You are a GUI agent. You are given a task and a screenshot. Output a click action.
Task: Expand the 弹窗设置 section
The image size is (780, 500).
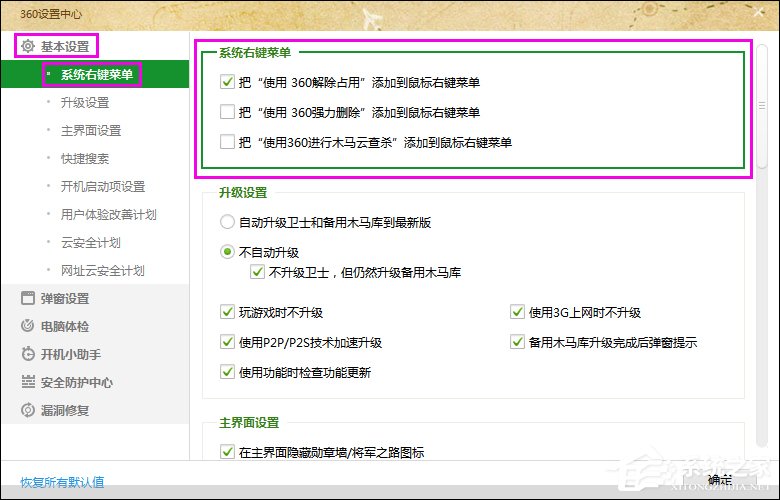pos(65,298)
